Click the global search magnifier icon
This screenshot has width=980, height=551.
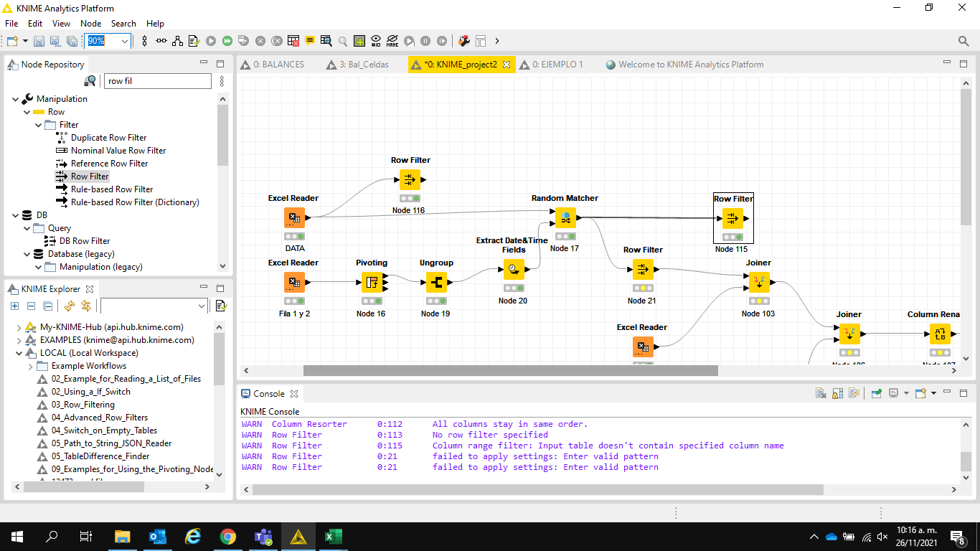coord(963,41)
